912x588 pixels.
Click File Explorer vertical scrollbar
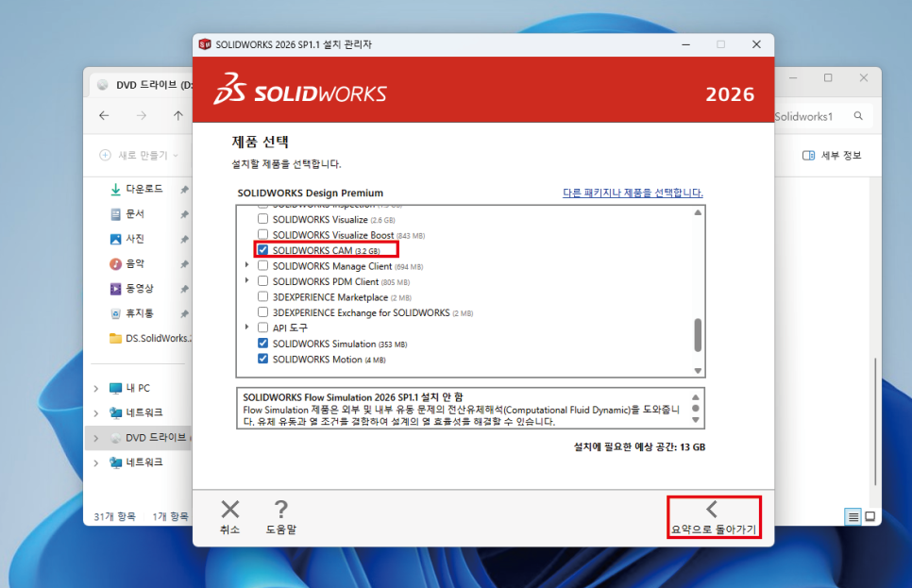pyautogui.click(x=875, y=422)
